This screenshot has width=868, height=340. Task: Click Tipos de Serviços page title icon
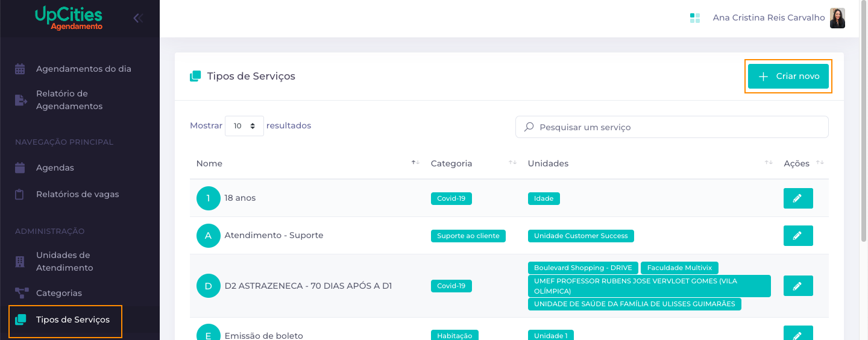[195, 77]
